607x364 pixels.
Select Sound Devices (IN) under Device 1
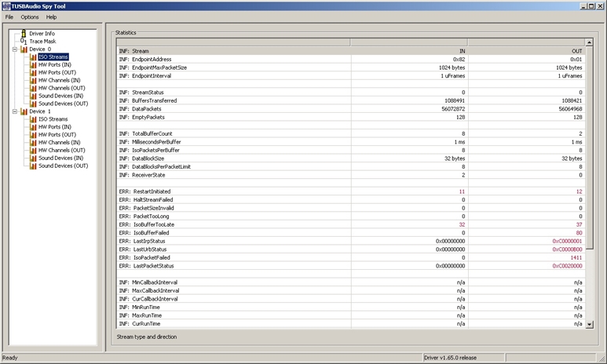(x=62, y=158)
